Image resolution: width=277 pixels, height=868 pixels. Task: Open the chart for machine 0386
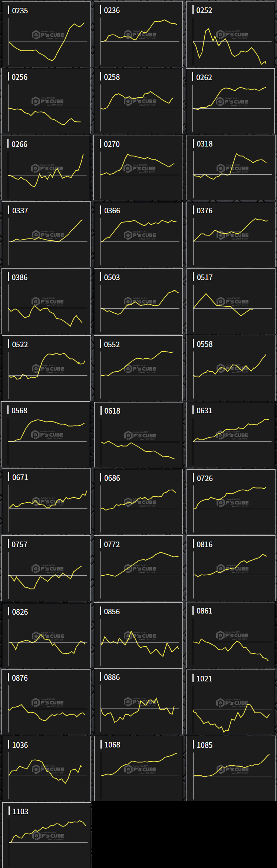click(x=46, y=302)
